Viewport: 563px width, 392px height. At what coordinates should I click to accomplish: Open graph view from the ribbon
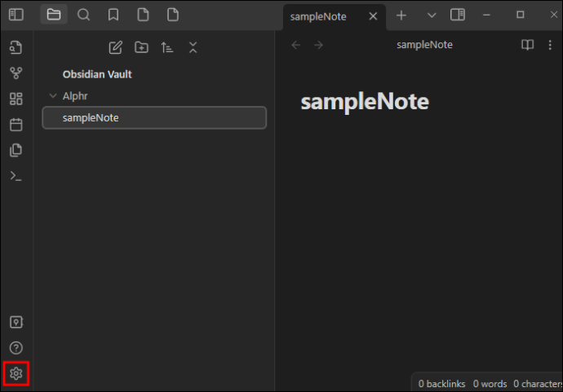pyautogui.click(x=16, y=73)
